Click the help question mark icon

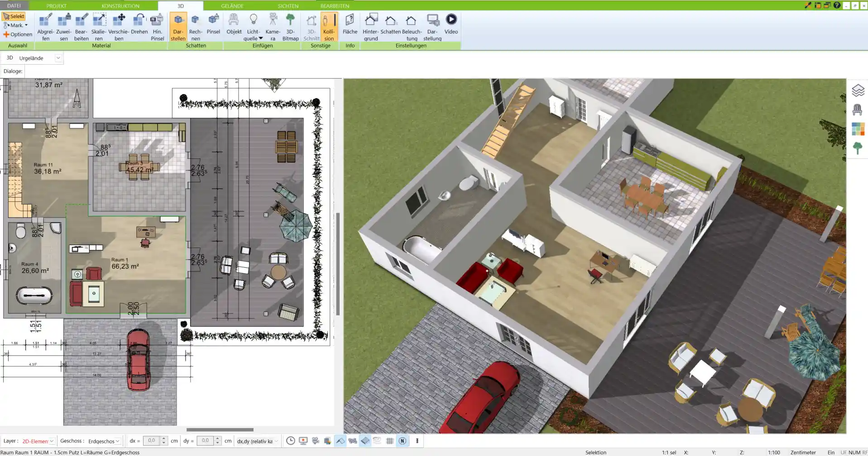click(837, 5)
